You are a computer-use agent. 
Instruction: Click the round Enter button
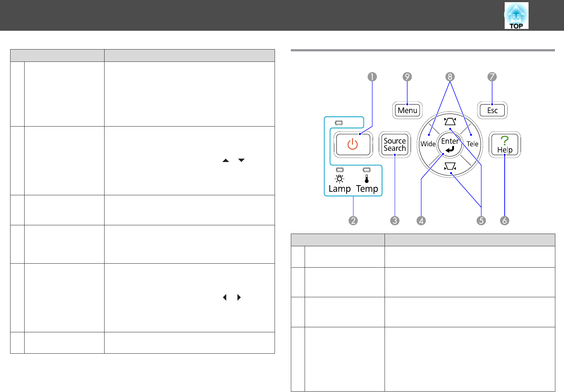[x=450, y=145]
